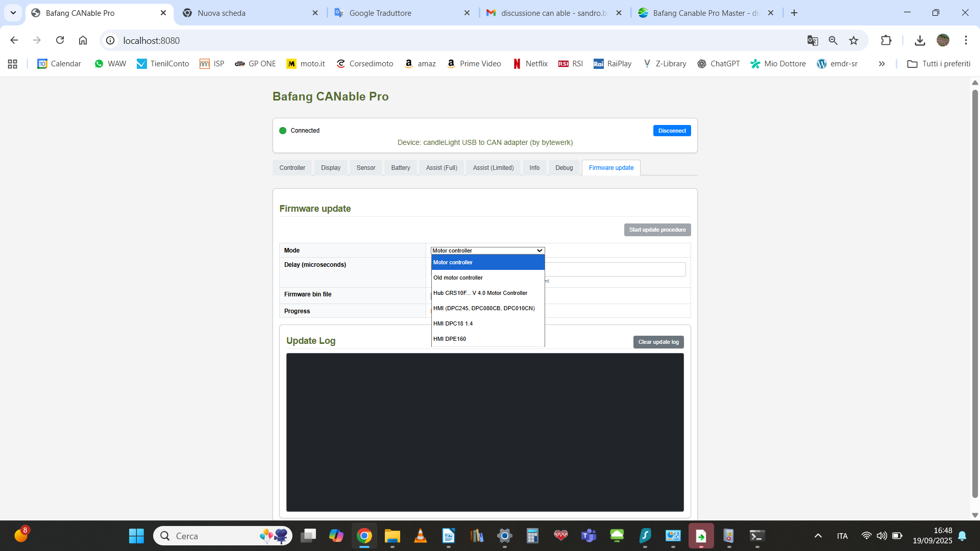Open the Sensor tab

(x=366, y=168)
